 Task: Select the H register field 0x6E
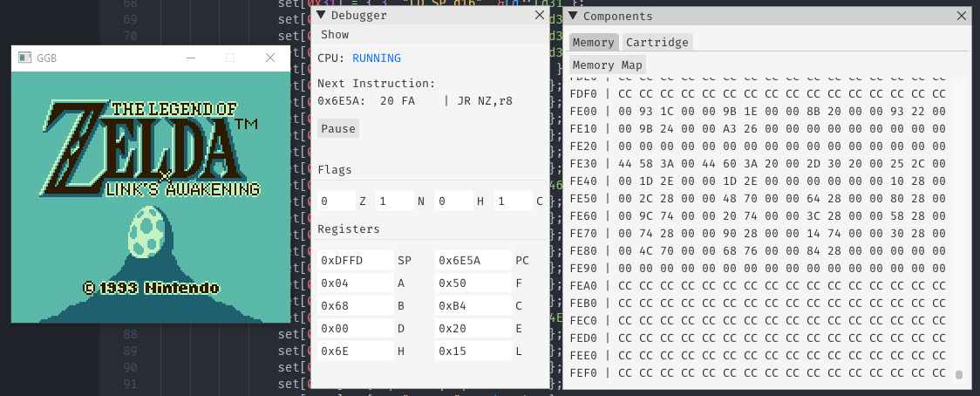pyautogui.click(x=356, y=352)
